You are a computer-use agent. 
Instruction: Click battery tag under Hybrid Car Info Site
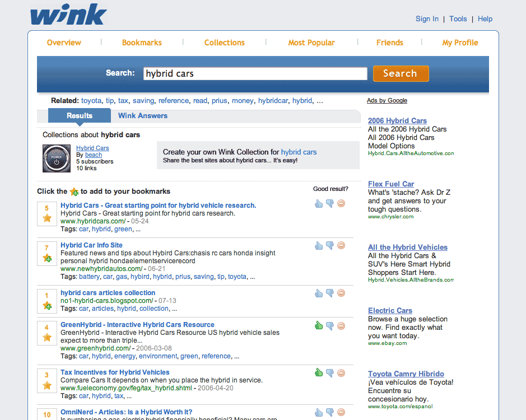pos(89,277)
